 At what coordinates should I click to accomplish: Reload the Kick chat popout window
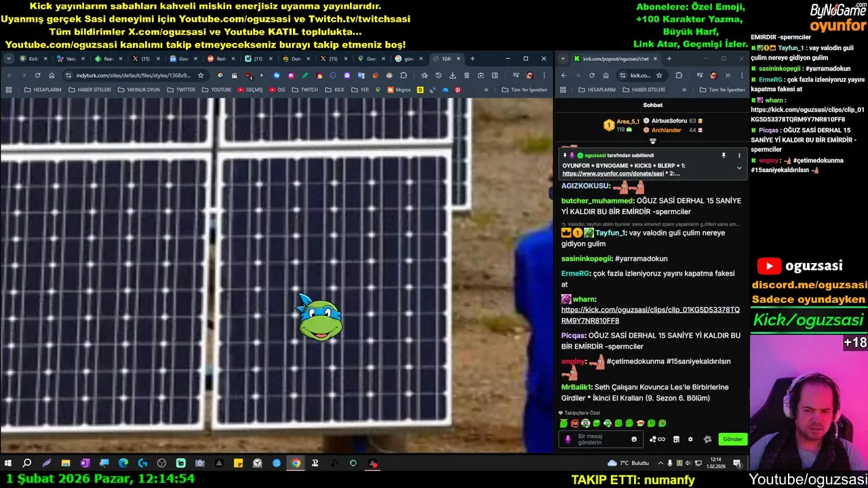(591, 75)
